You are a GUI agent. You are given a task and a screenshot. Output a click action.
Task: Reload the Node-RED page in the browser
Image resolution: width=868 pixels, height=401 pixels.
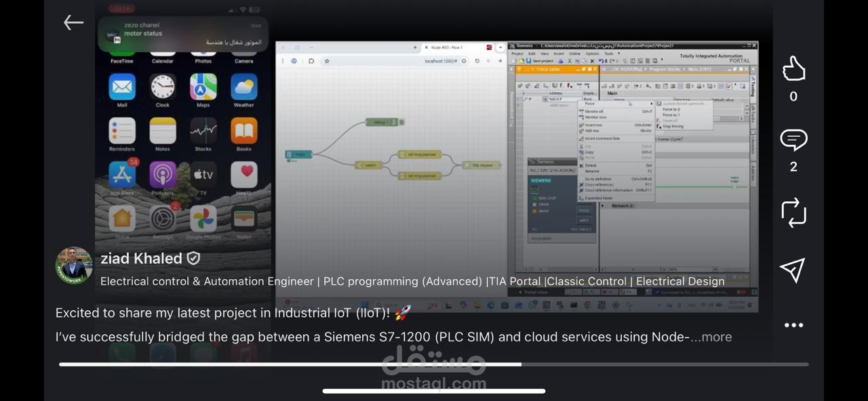(477, 61)
